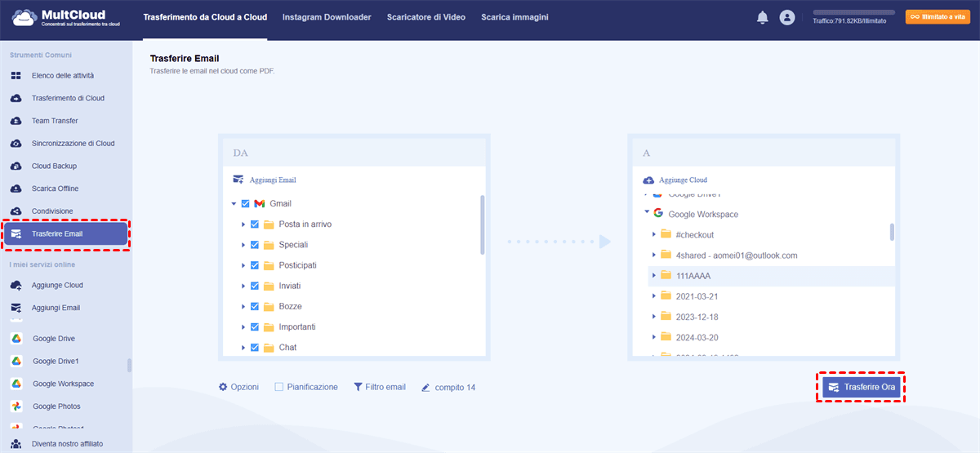Image resolution: width=980 pixels, height=453 pixels.
Task: Click Trasferimento di Cloud sidebar icon
Action: [16, 98]
